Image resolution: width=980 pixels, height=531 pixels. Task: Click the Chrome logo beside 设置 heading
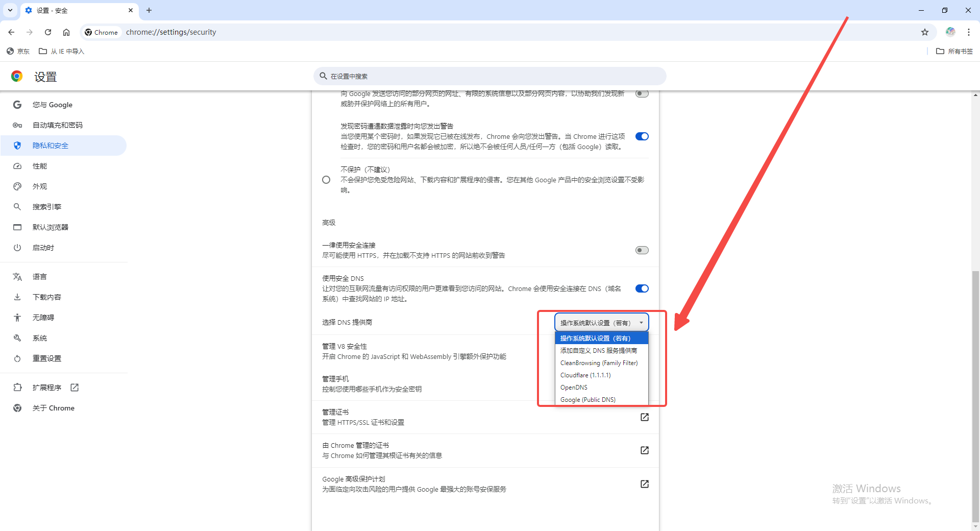click(17, 77)
